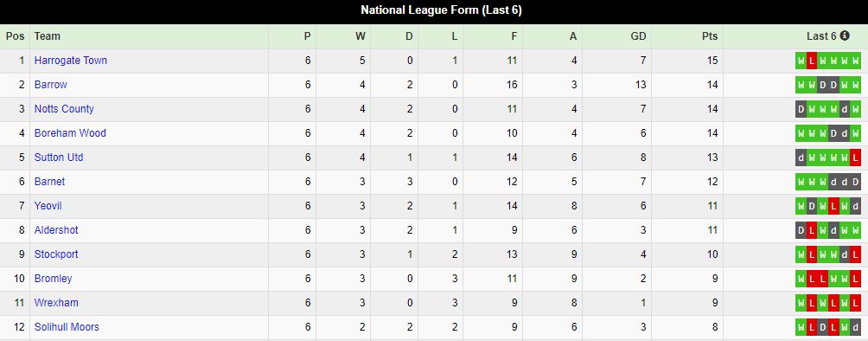Click Aldershot's red L form badge
Viewport: 868px width, 341px height.
[x=812, y=230]
